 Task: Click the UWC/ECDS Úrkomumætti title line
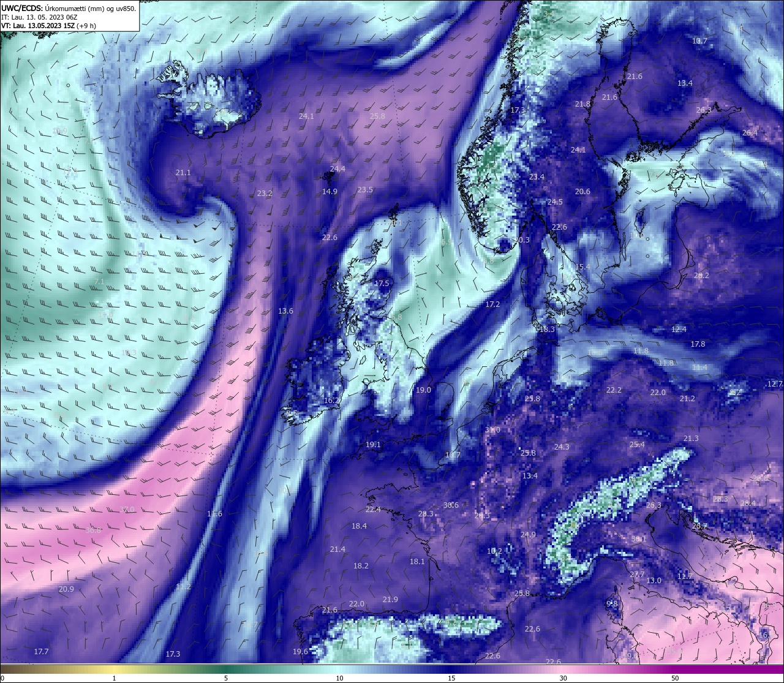point(69,8)
